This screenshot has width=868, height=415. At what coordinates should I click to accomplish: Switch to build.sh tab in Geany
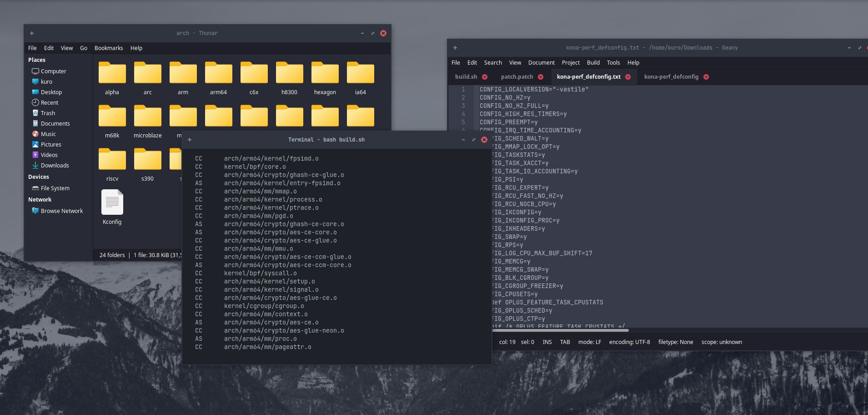click(x=466, y=76)
